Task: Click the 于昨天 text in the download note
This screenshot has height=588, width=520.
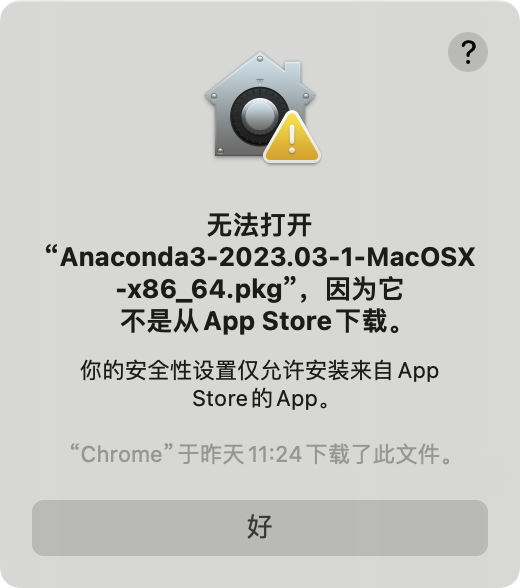Action: pos(211,454)
